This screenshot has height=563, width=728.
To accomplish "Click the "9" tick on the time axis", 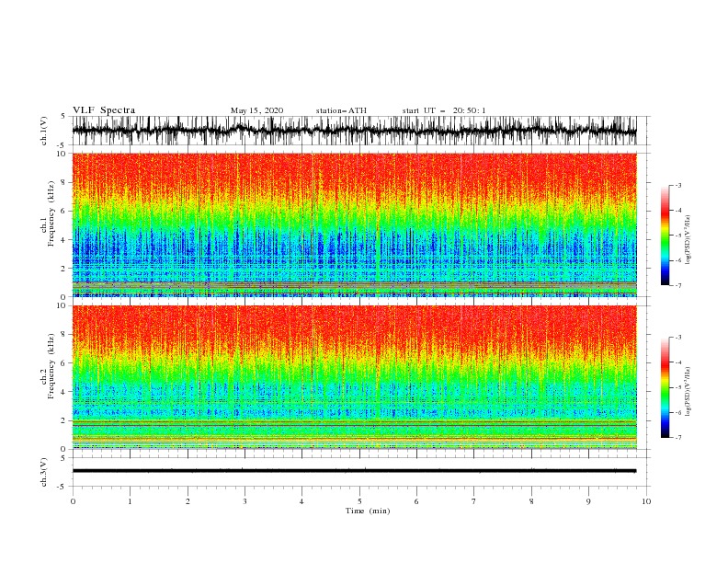I will (588, 501).
